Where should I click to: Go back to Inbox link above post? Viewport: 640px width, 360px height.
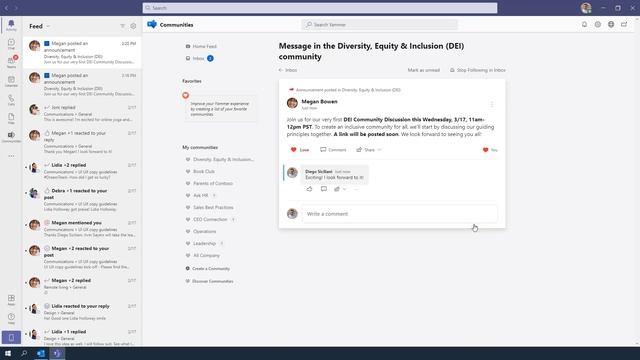(x=288, y=70)
